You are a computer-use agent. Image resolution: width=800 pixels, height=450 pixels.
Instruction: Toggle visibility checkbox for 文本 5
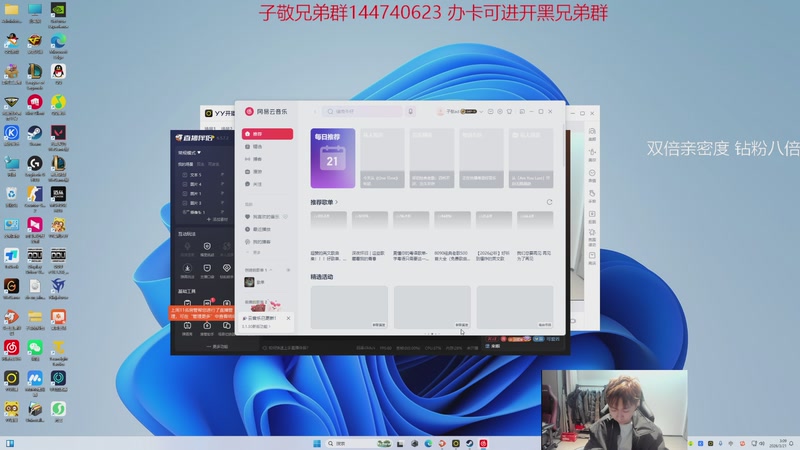click(185, 174)
